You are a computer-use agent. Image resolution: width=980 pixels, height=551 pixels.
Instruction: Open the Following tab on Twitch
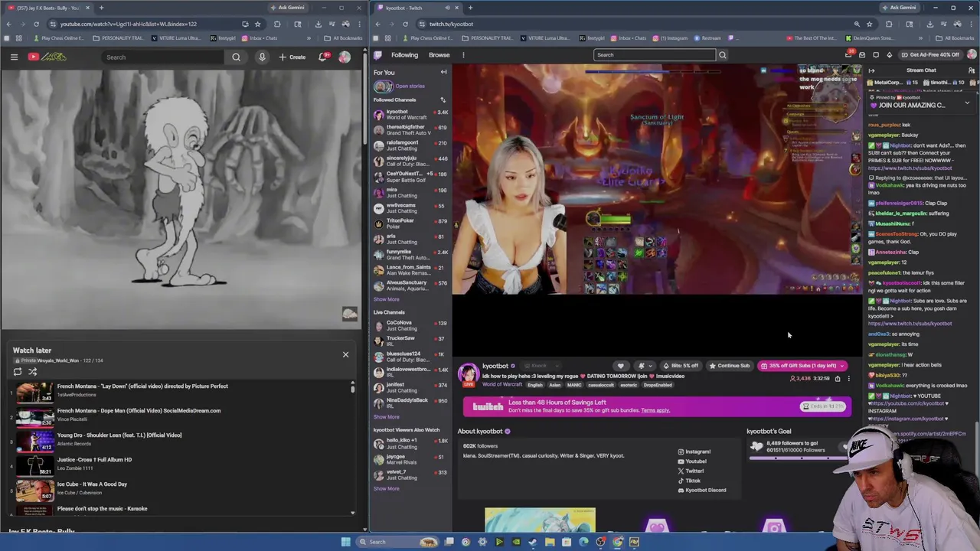pyautogui.click(x=404, y=55)
